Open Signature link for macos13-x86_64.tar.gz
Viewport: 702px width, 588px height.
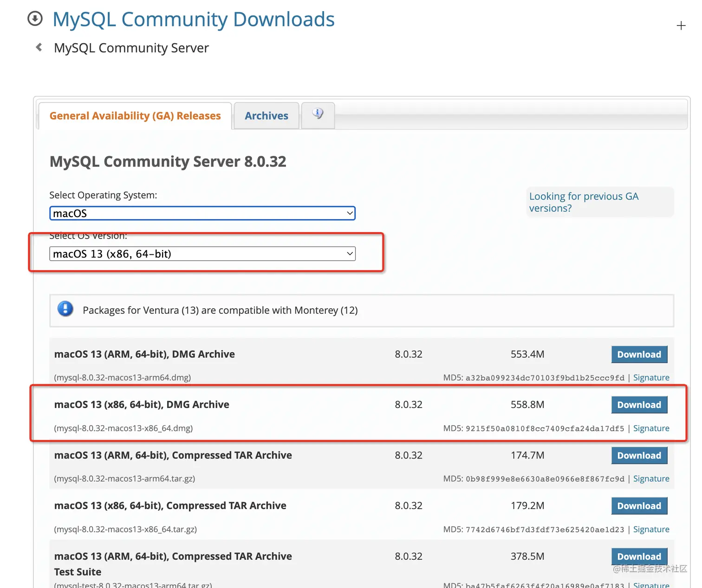click(x=651, y=530)
